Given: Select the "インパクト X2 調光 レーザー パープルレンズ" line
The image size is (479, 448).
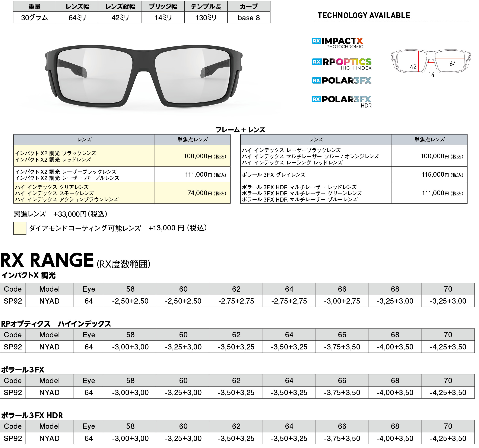Looking at the screenshot, I should tap(67, 178).
